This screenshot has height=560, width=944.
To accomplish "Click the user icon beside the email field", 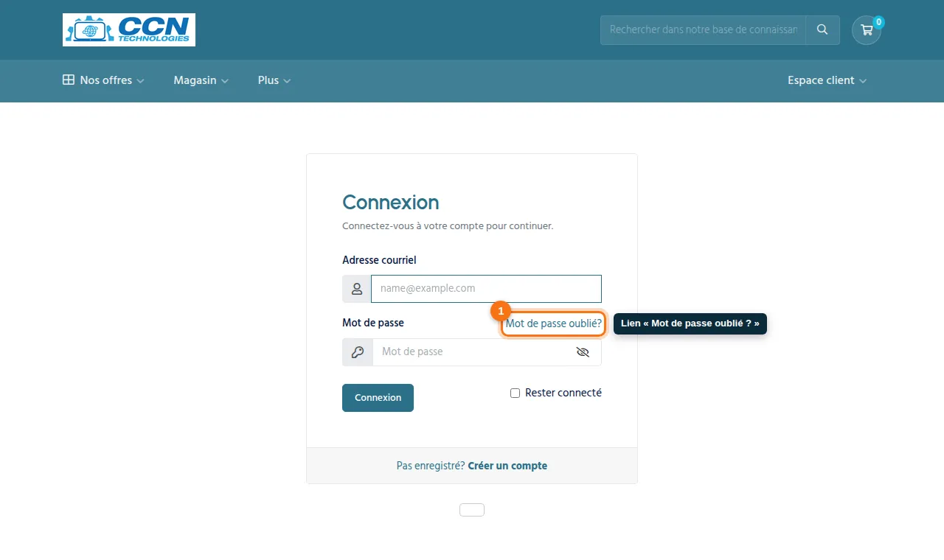I will (x=357, y=289).
